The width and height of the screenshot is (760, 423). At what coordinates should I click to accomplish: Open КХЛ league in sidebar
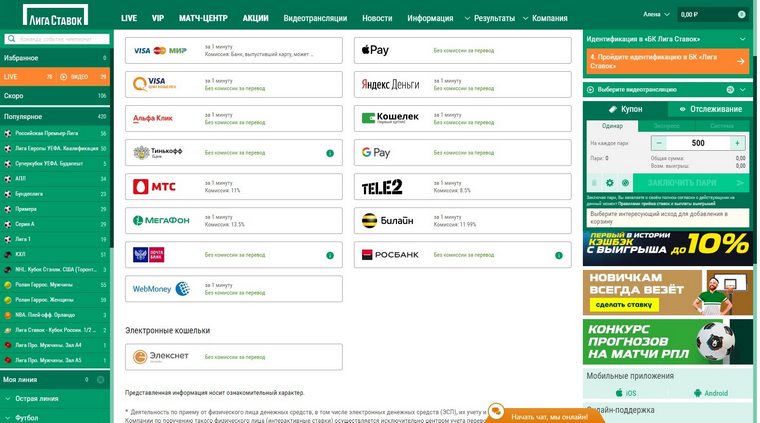click(55, 254)
